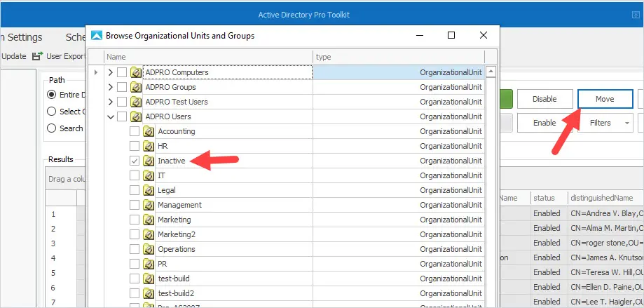The image size is (644, 308).
Task: Click the Legal OU folder icon
Action: pyautogui.click(x=149, y=190)
